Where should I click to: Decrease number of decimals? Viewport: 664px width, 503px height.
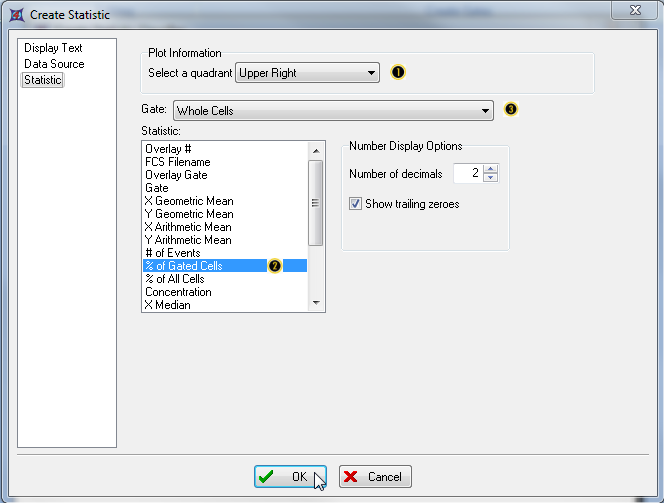pyautogui.click(x=490, y=178)
